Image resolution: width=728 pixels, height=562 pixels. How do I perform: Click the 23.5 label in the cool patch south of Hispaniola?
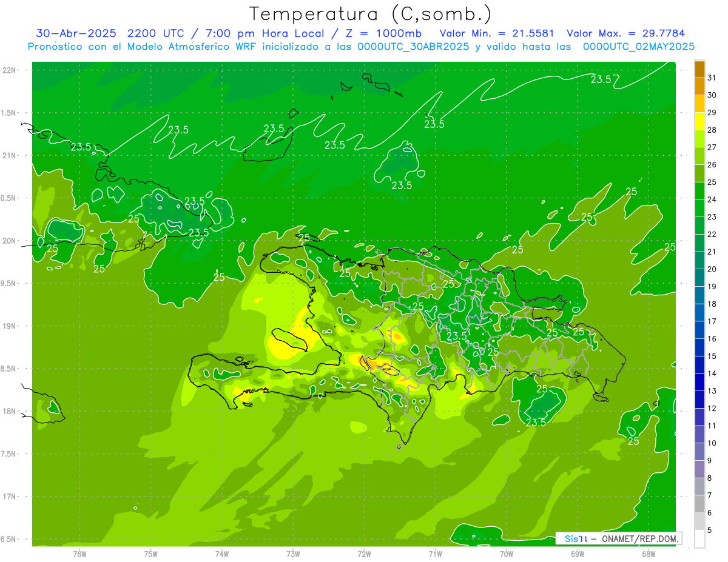(x=536, y=423)
